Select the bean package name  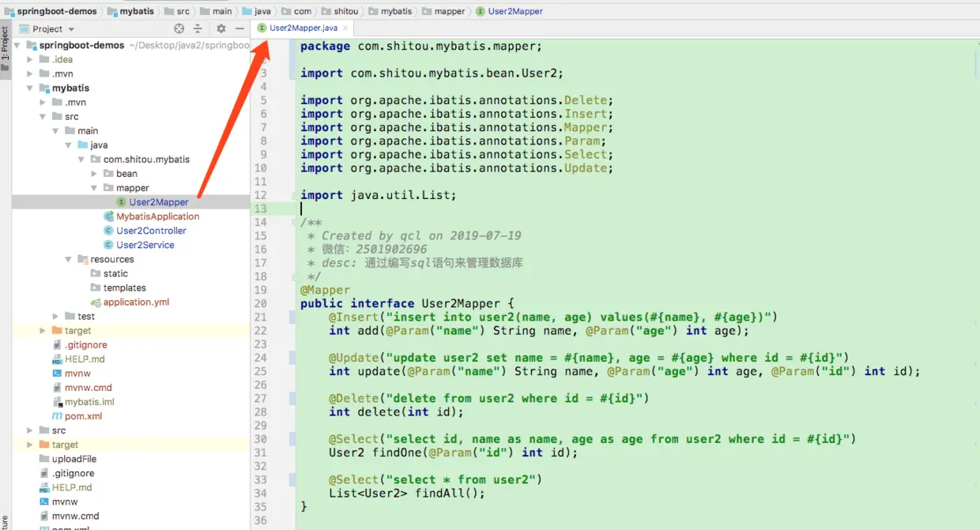click(126, 174)
